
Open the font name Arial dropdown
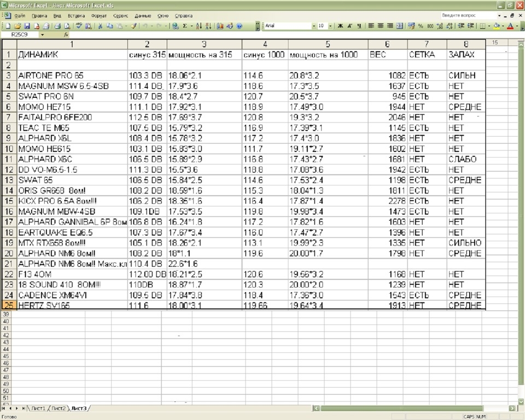point(314,26)
